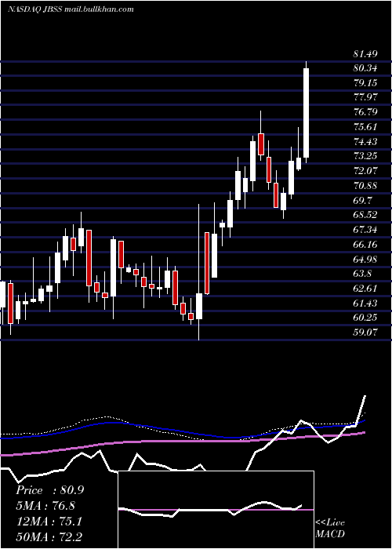Click the '<<Live MACD' label
The image size is (392, 549).
pyautogui.click(x=330, y=529)
